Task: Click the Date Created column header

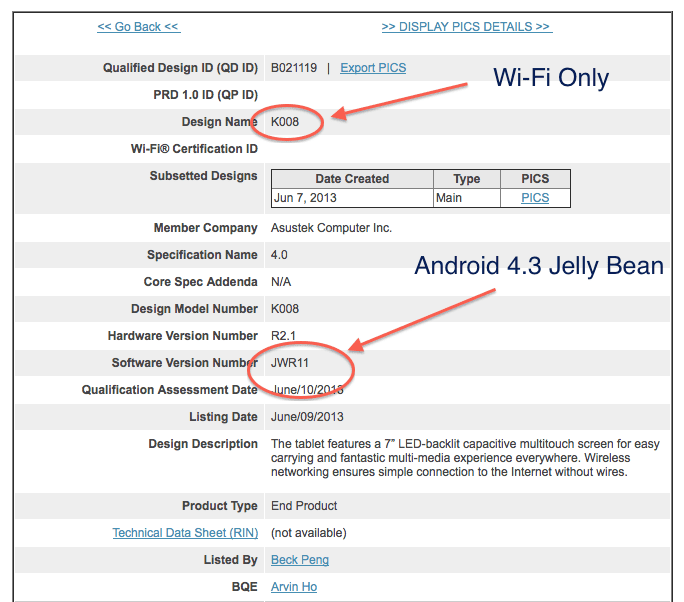Action: point(352,179)
